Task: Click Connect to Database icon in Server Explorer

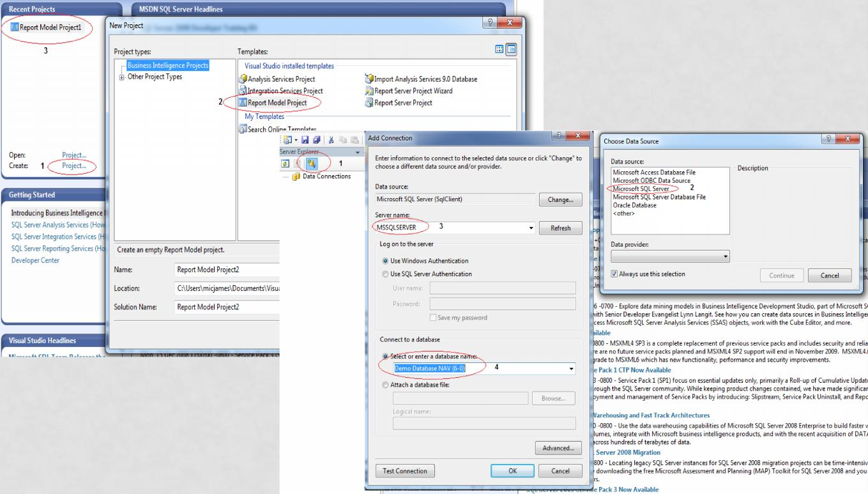Action: (310, 164)
